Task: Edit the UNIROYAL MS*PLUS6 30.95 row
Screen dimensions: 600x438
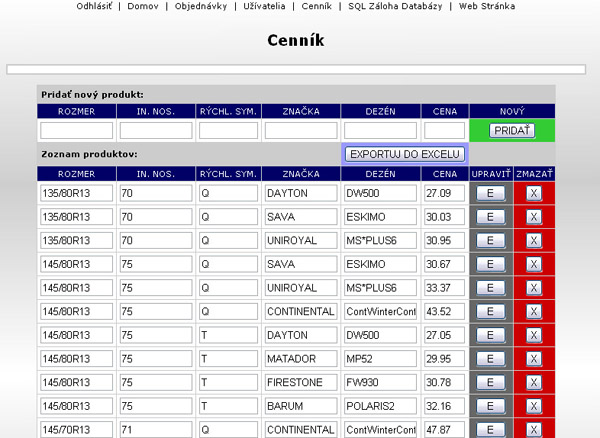Action: coord(490,241)
